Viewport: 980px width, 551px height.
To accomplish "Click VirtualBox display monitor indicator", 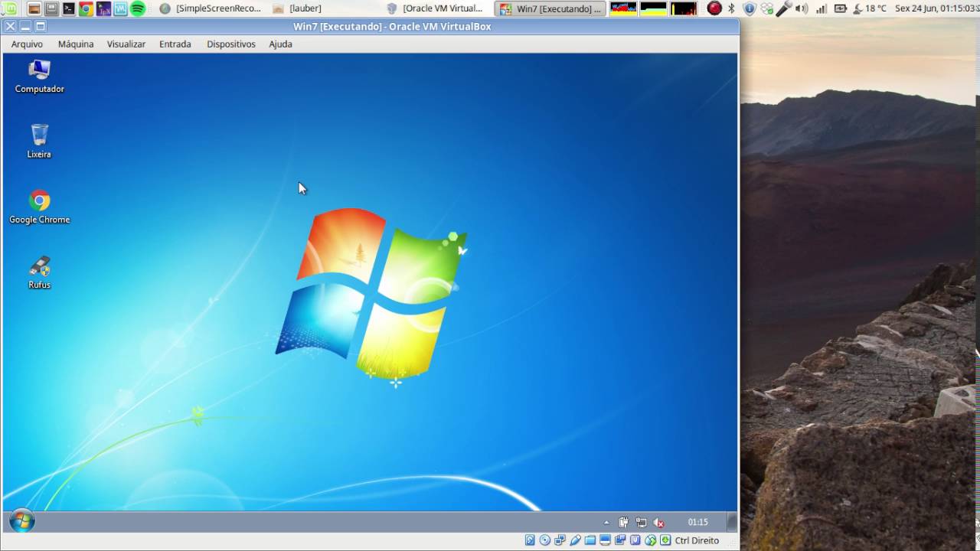I will 605,540.
